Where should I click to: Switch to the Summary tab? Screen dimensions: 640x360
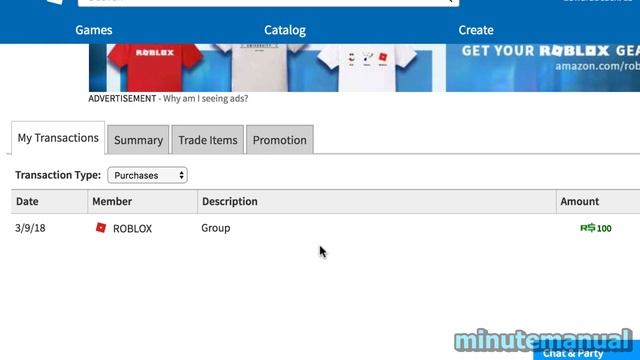coord(138,140)
